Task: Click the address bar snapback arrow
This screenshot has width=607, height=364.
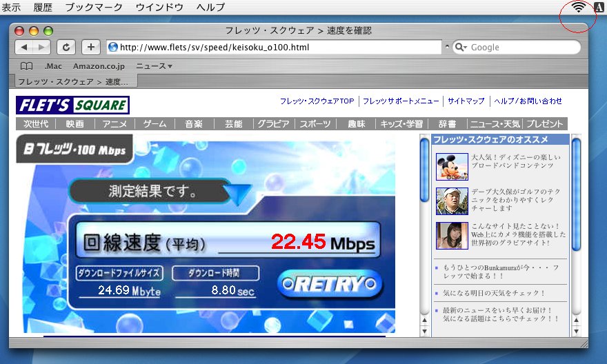Action: click(x=447, y=46)
